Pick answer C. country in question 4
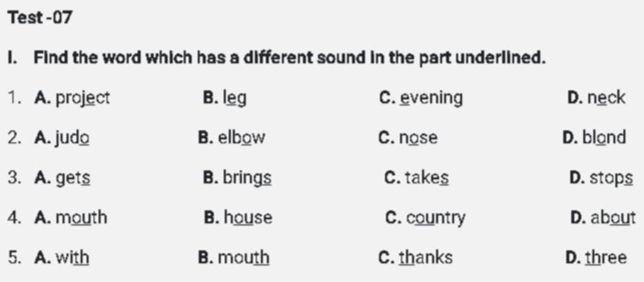This screenshot has width=644, height=282. tap(426, 219)
